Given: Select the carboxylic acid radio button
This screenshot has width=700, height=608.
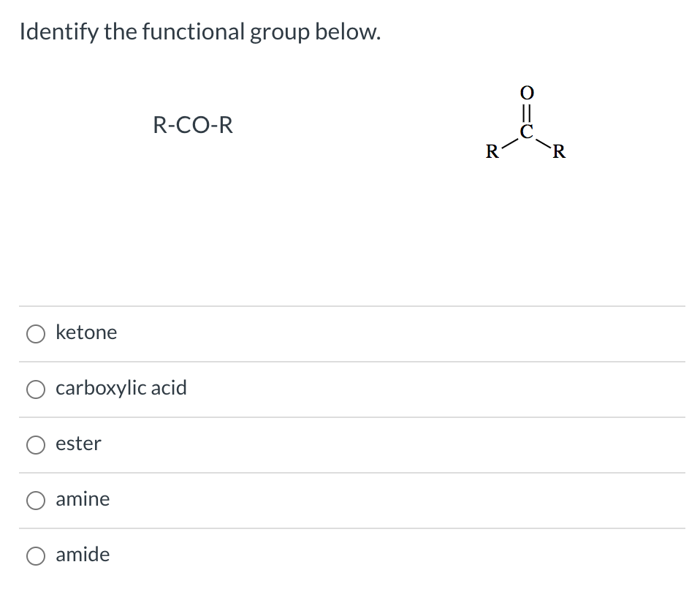Looking at the screenshot, I should 35,389.
